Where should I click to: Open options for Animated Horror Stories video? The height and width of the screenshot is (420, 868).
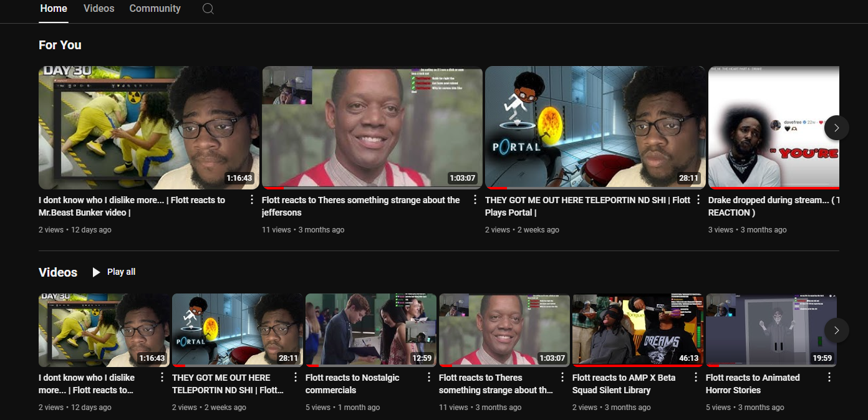(x=829, y=377)
